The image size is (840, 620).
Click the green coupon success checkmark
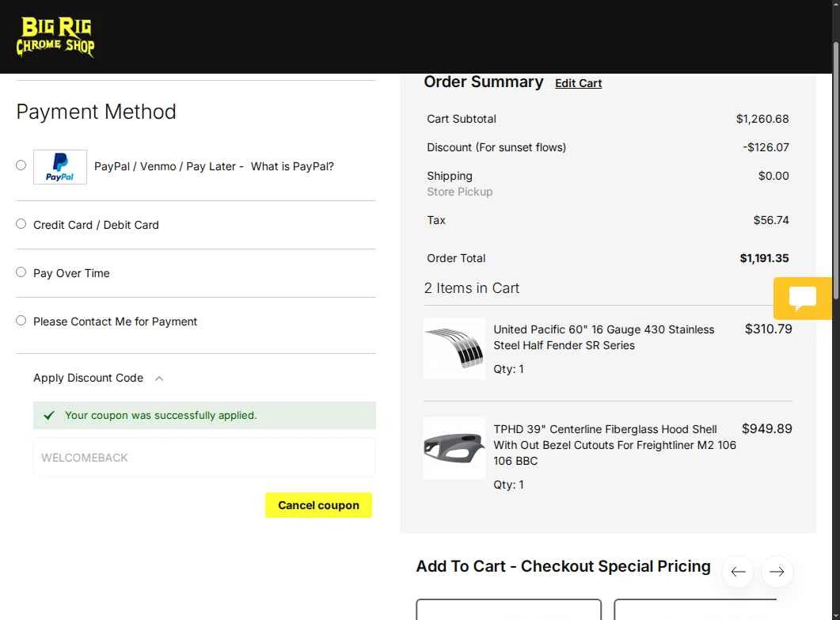point(49,415)
